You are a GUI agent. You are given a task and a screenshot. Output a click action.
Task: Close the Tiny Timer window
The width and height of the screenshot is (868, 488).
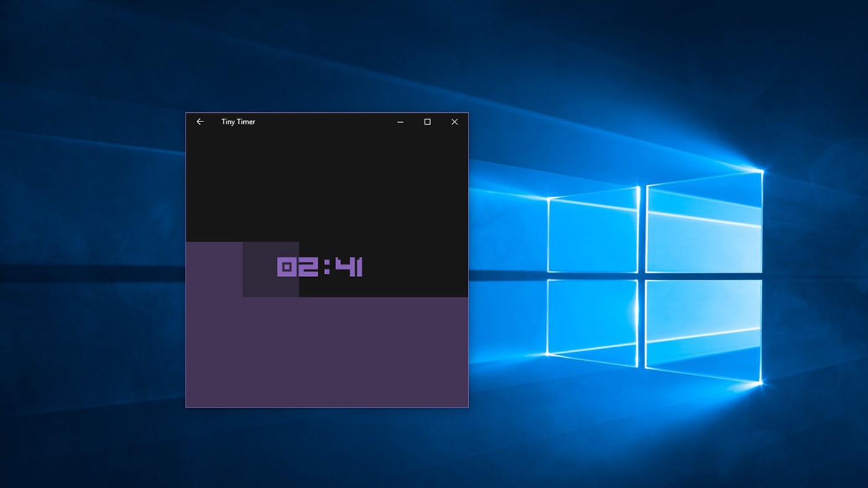coord(454,122)
